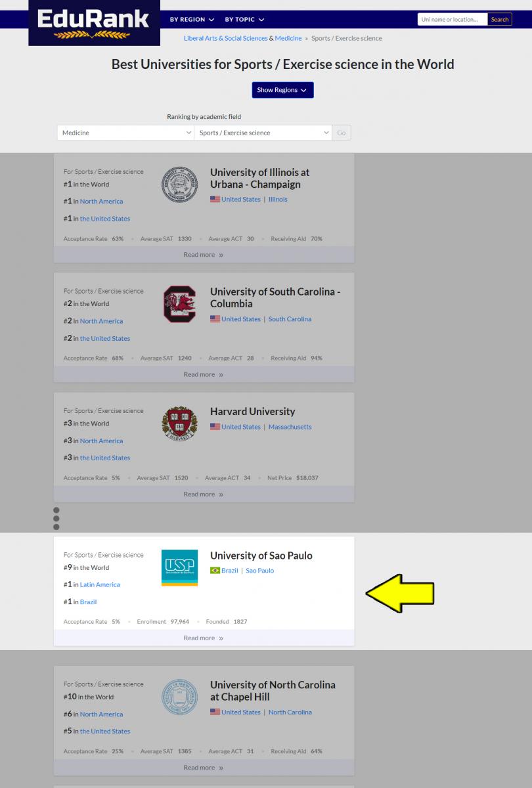This screenshot has height=788, width=532.
Task: Click the page heading Best Universities for Sports
Action: pyautogui.click(x=282, y=64)
